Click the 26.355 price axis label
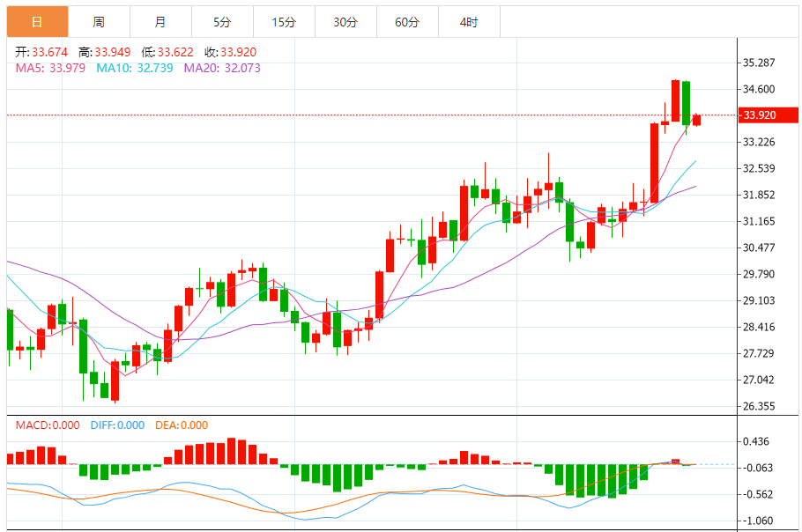This screenshot has height=532, width=802. (x=759, y=406)
